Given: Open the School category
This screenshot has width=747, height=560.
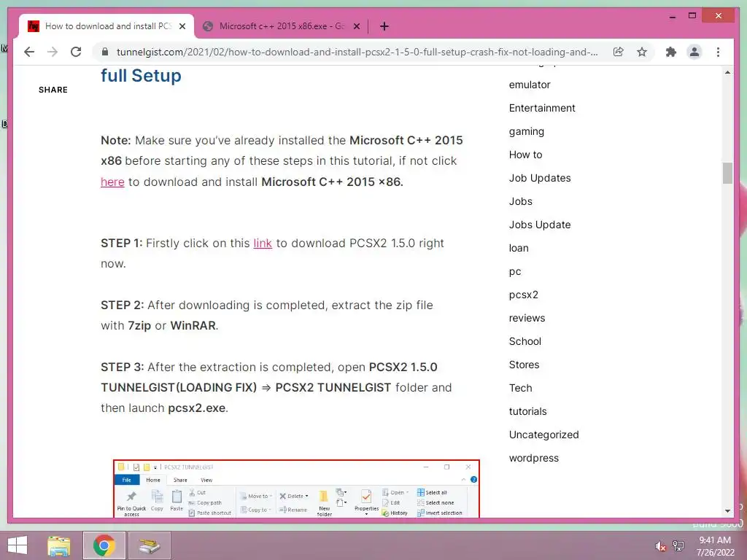Looking at the screenshot, I should click(x=525, y=341).
